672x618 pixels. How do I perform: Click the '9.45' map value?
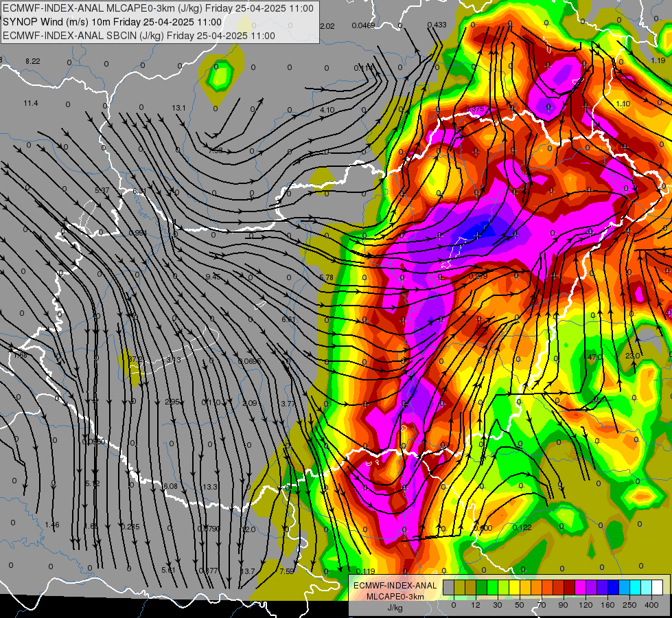(x=213, y=277)
